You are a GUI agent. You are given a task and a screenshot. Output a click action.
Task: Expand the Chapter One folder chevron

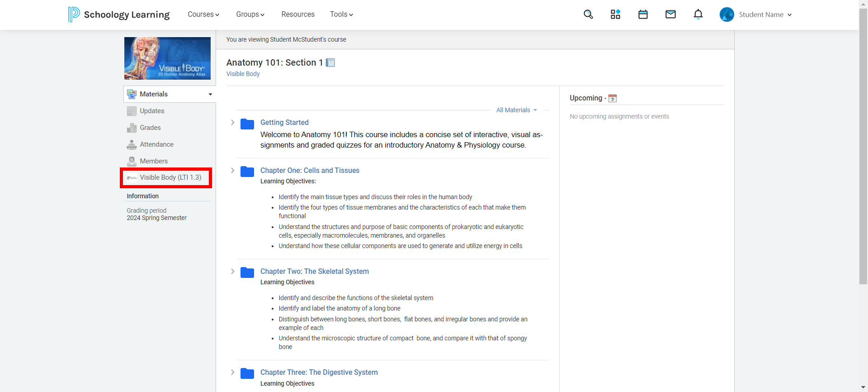(232, 171)
